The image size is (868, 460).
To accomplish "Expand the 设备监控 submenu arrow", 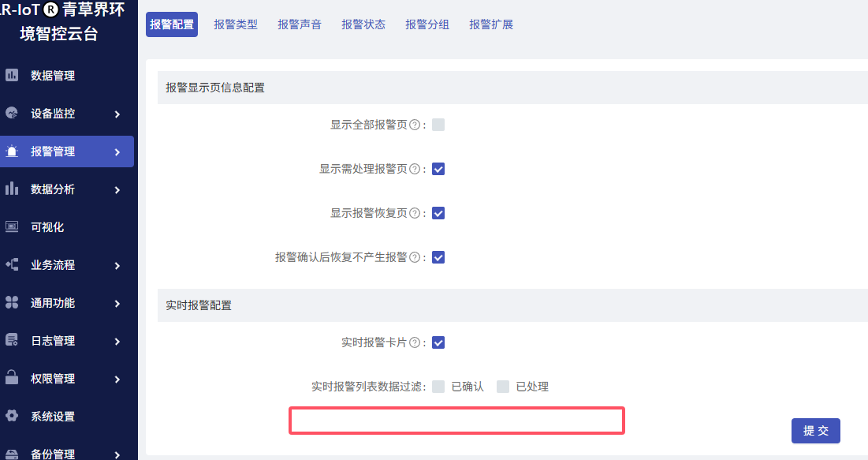I will 117,114.
